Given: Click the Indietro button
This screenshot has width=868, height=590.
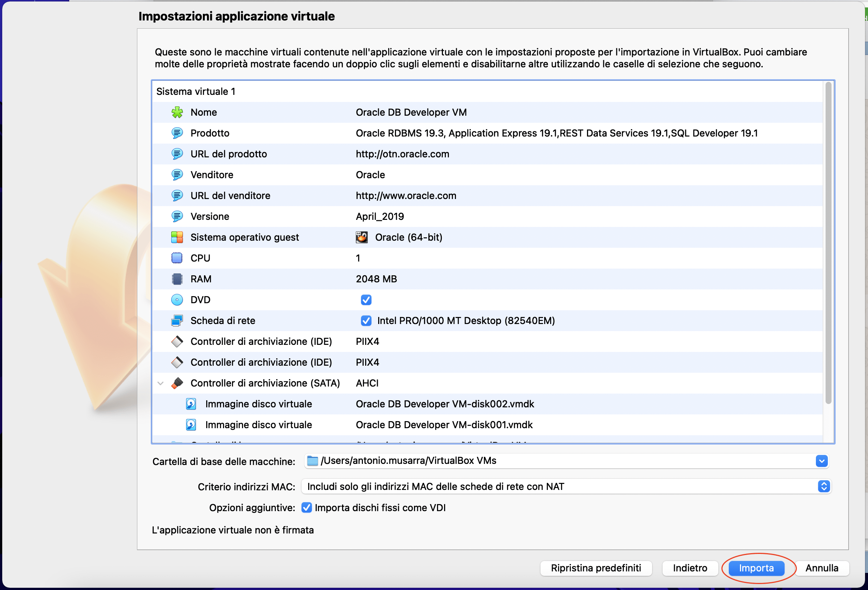Looking at the screenshot, I should pyautogui.click(x=690, y=568).
